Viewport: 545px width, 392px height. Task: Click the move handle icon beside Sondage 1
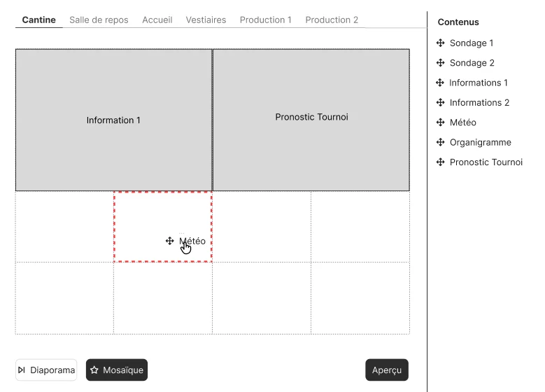coord(440,43)
